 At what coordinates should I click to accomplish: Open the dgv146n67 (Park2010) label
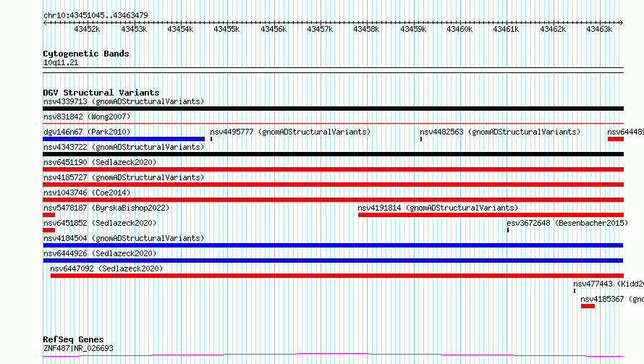[x=87, y=132]
